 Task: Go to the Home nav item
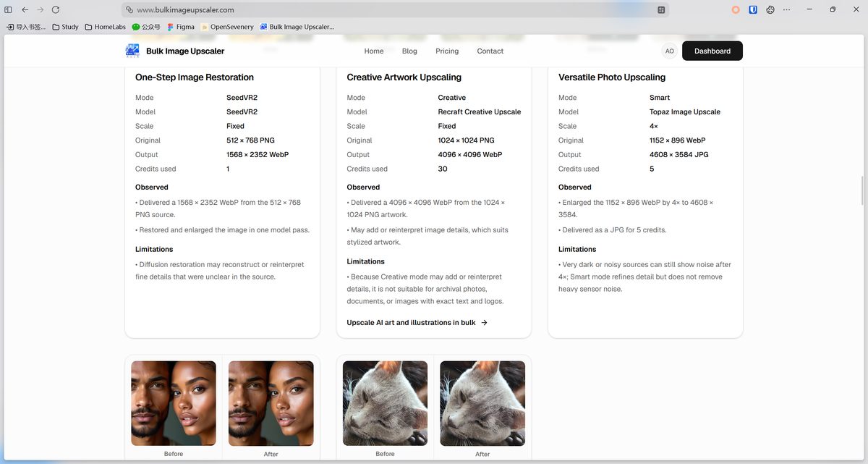[x=374, y=51]
